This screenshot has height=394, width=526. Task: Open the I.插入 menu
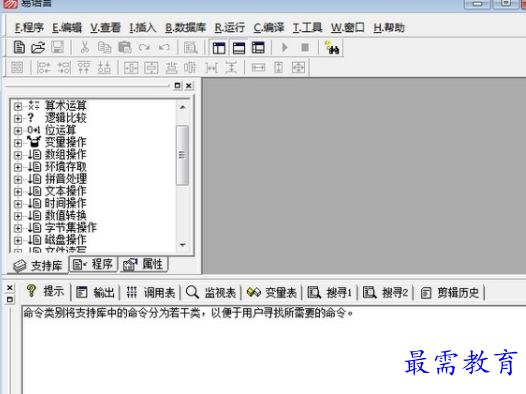point(143,27)
